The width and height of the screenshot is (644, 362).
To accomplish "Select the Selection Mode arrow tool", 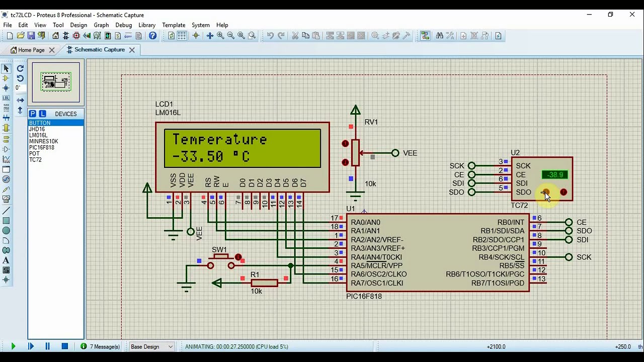I will point(6,68).
